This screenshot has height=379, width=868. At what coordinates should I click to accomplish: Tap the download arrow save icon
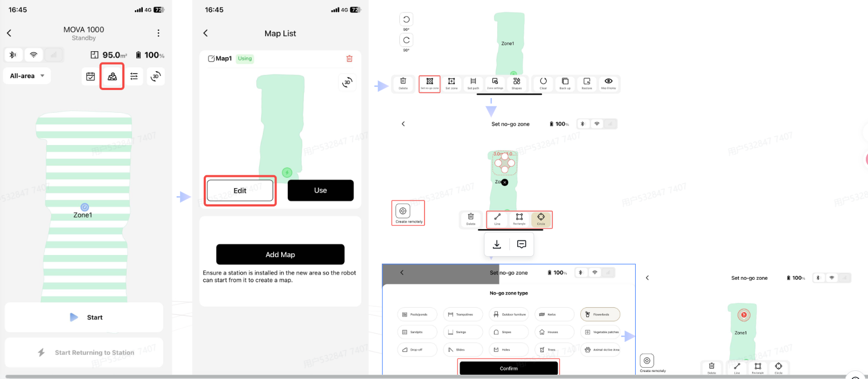(x=497, y=244)
